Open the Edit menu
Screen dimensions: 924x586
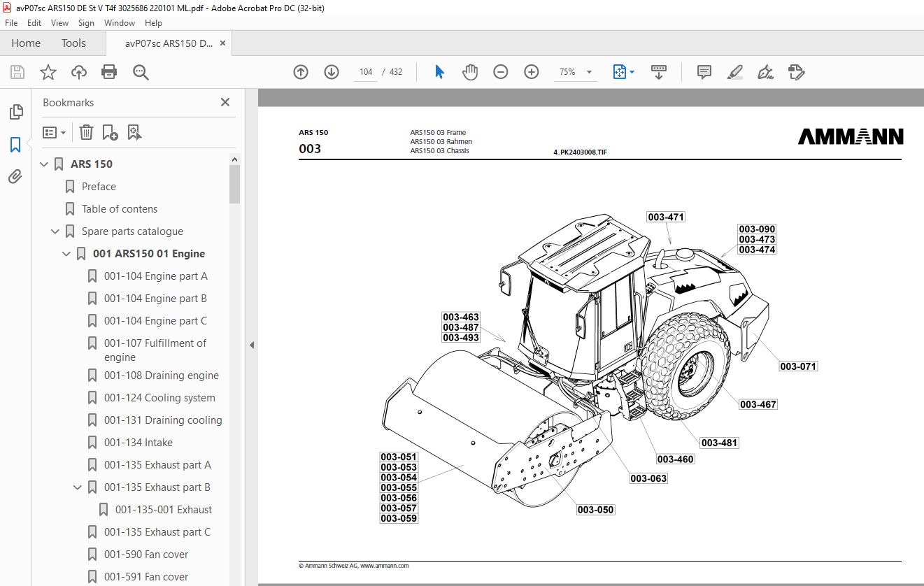coord(34,23)
